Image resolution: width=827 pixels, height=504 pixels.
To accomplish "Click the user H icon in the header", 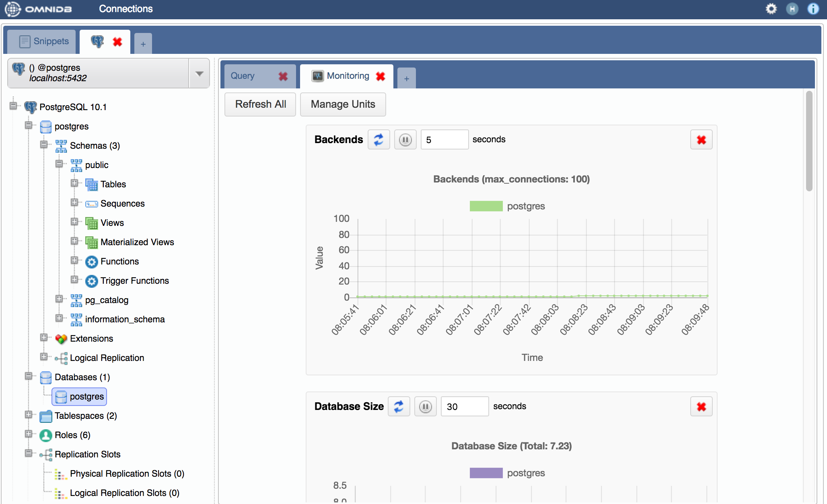I will pos(792,9).
